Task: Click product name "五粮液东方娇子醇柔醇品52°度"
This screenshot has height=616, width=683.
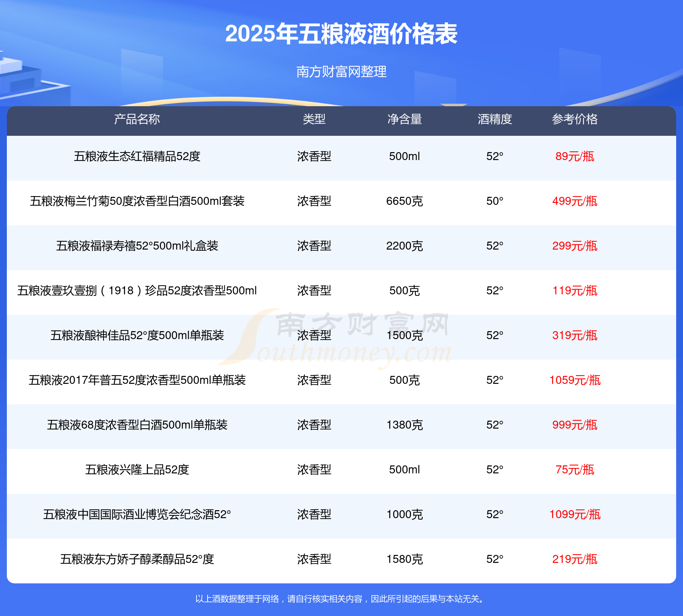Action: click(x=137, y=559)
